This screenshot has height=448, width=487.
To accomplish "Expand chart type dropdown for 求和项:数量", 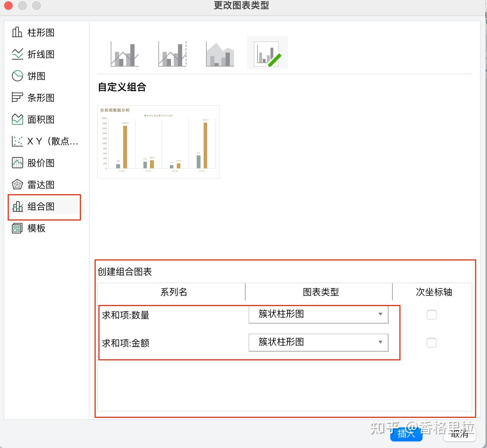I will 318,314.
